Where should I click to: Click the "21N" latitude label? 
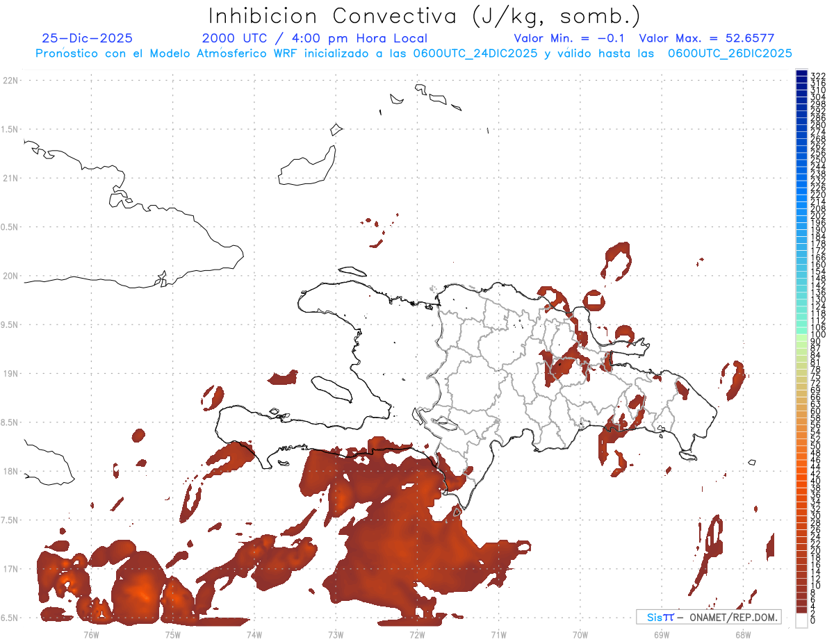10,179
